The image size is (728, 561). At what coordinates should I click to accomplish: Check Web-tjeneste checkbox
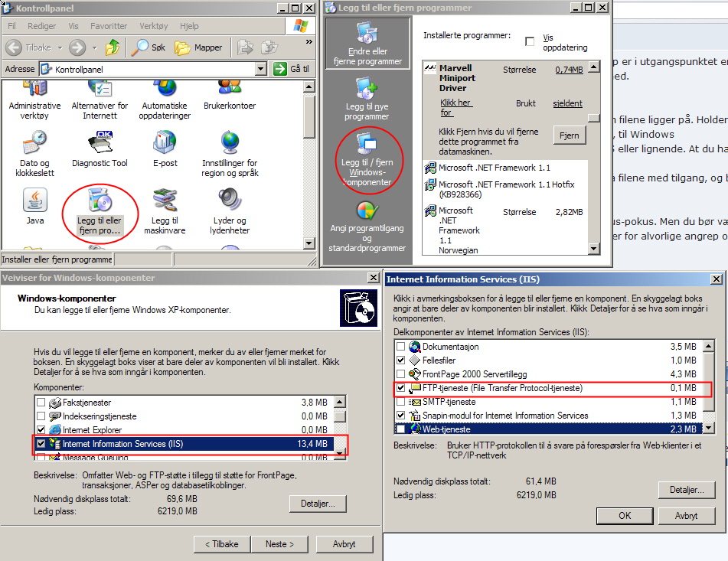click(x=400, y=429)
